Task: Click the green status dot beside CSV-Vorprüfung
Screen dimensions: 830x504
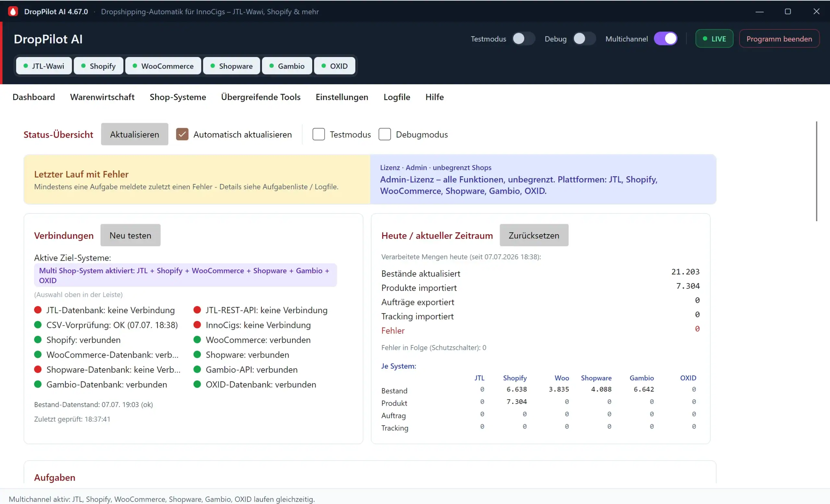Action: coord(38,325)
